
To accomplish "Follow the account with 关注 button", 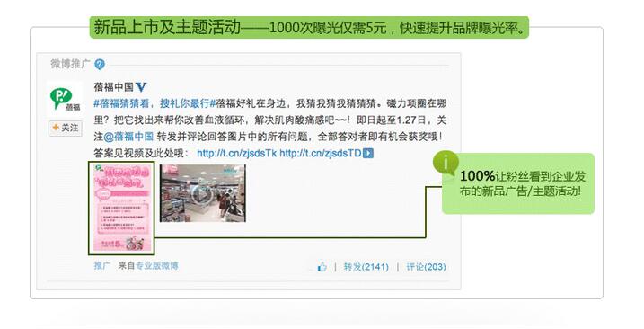I will (66, 129).
